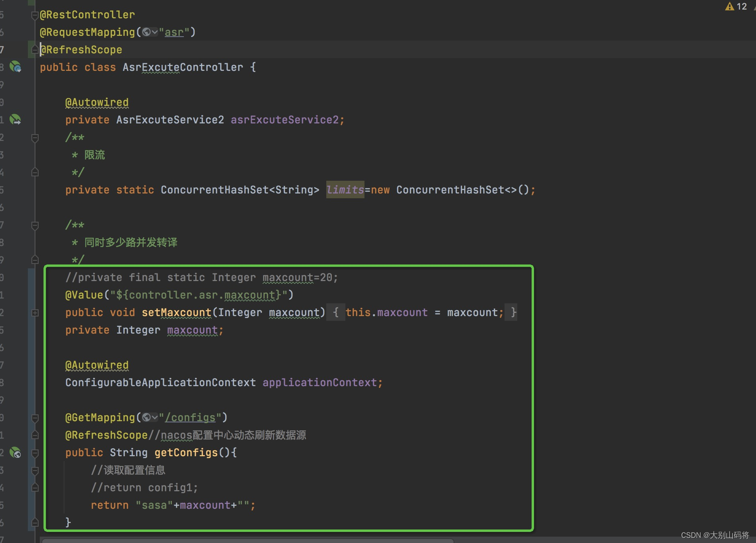Screen dimensions: 756x543
Task: Click the setMaxcount method name
Action: pyautogui.click(x=176, y=313)
